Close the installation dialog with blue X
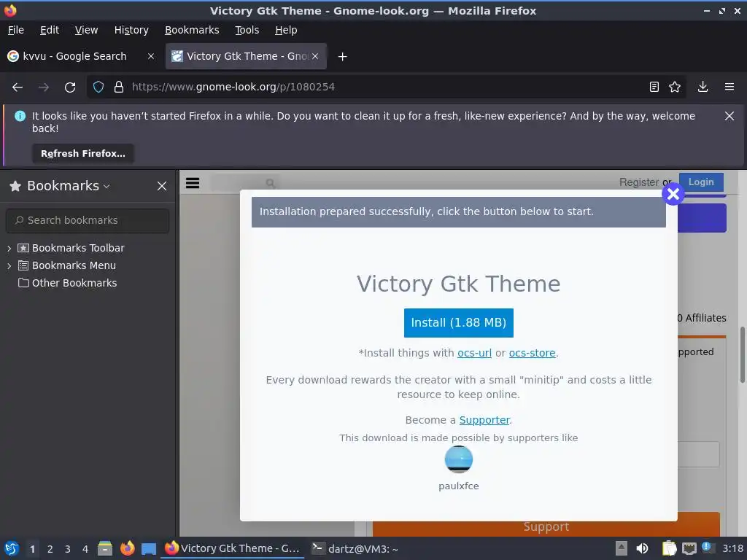The width and height of the screenshot is (747, 560). point(673,194)
